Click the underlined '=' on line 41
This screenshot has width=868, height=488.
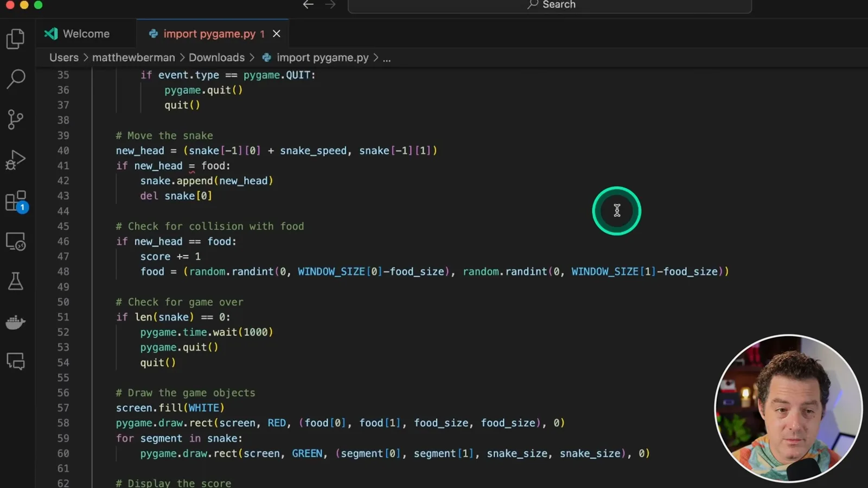tap(192, 166)
